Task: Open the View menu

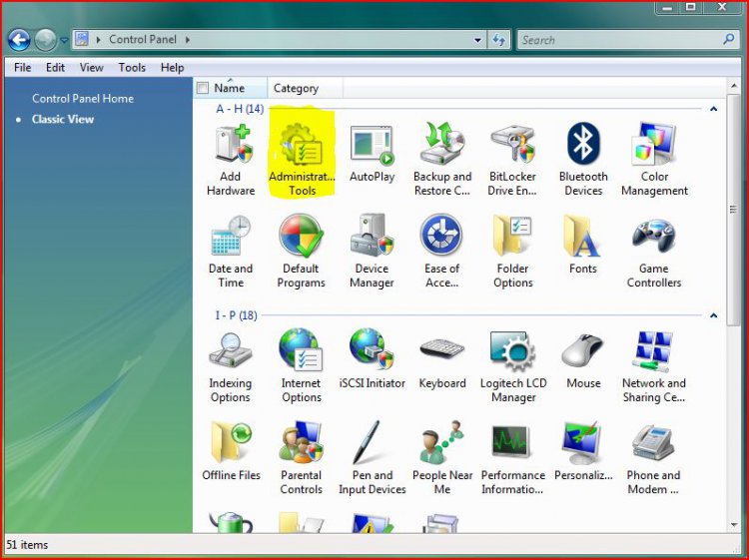Action: (x=91, y=67)
